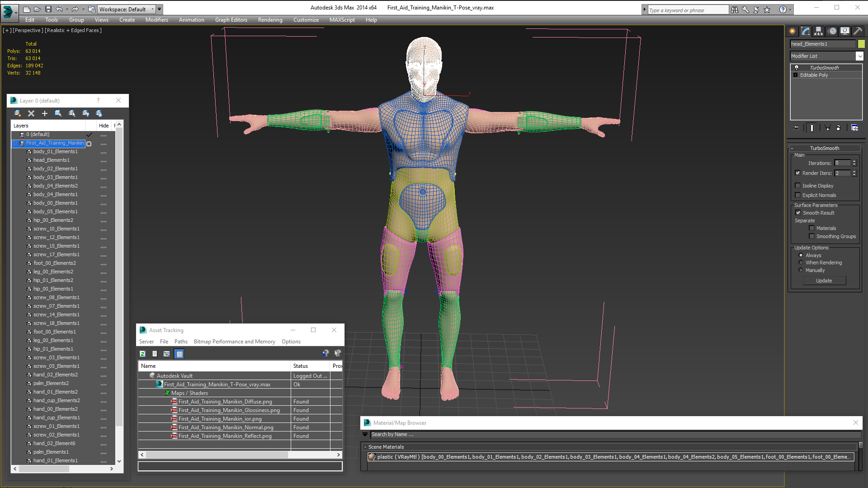Switch to the Modify command panel tab

pyautogui.click(x=806, y=31)
